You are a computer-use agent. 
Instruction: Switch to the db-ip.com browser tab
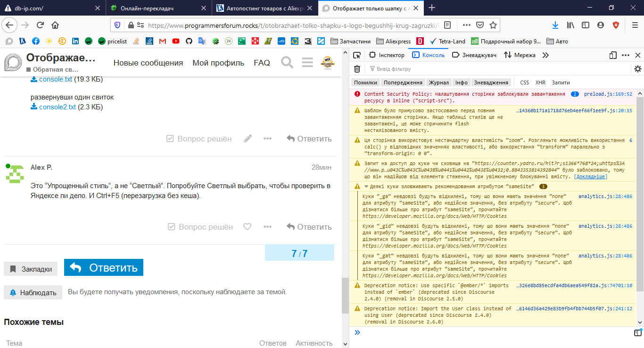pyautogui.click(x=52, y=8)
